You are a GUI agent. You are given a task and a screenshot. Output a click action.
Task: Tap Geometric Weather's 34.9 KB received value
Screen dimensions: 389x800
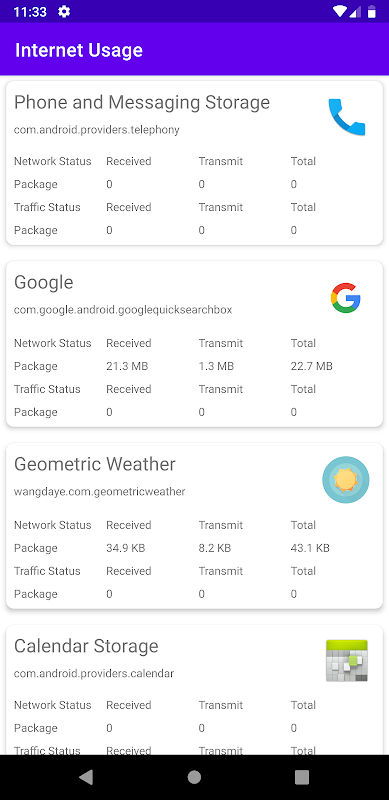126,548
